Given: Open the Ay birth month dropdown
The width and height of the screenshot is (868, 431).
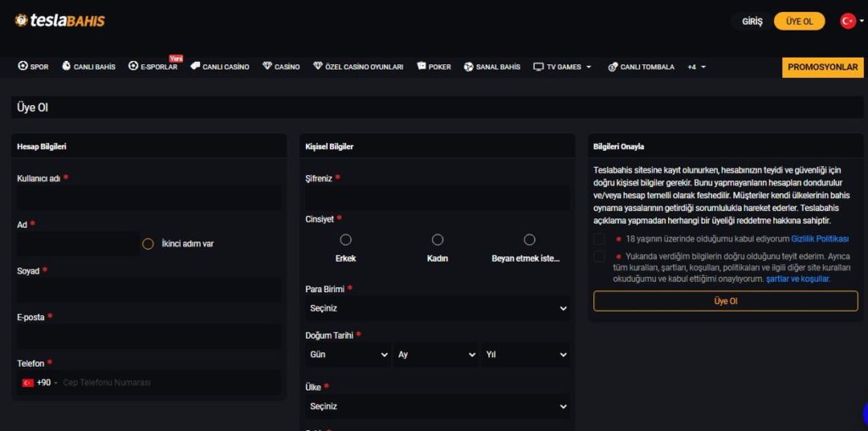Looking at the screenshot, I should tap(436, 355).
